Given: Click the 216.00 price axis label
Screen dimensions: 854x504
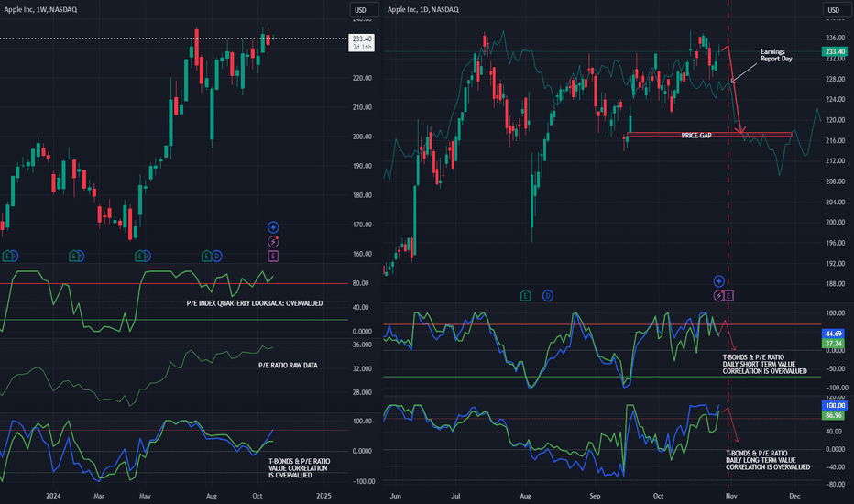Looking at the screenshot, I should coord(835,140).
